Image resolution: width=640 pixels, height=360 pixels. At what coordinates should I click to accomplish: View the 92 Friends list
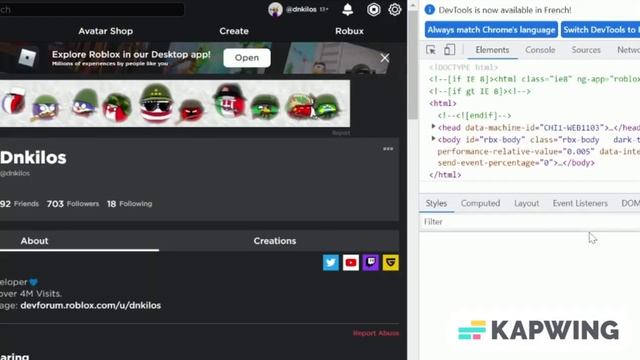coord(19,204)
